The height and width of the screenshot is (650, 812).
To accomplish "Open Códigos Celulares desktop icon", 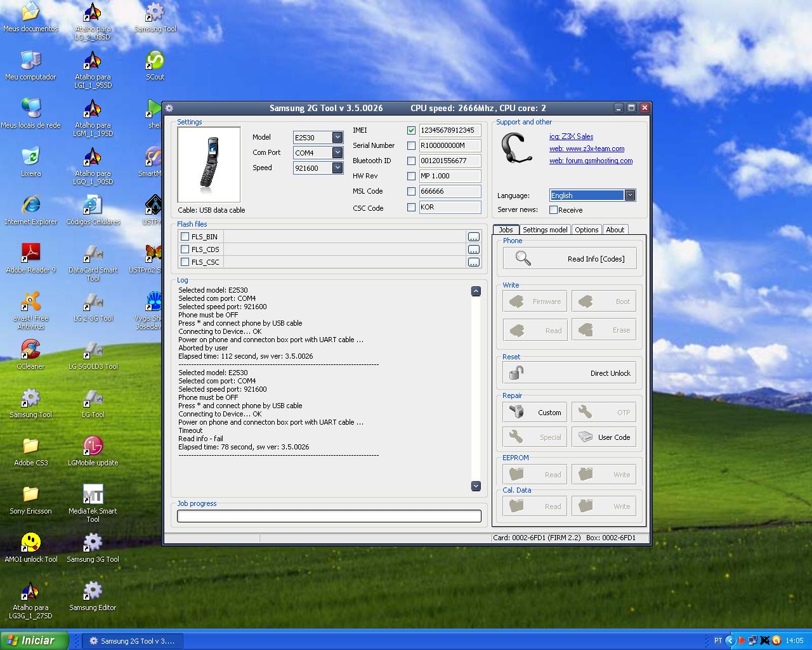I will [x=93, y=210].
